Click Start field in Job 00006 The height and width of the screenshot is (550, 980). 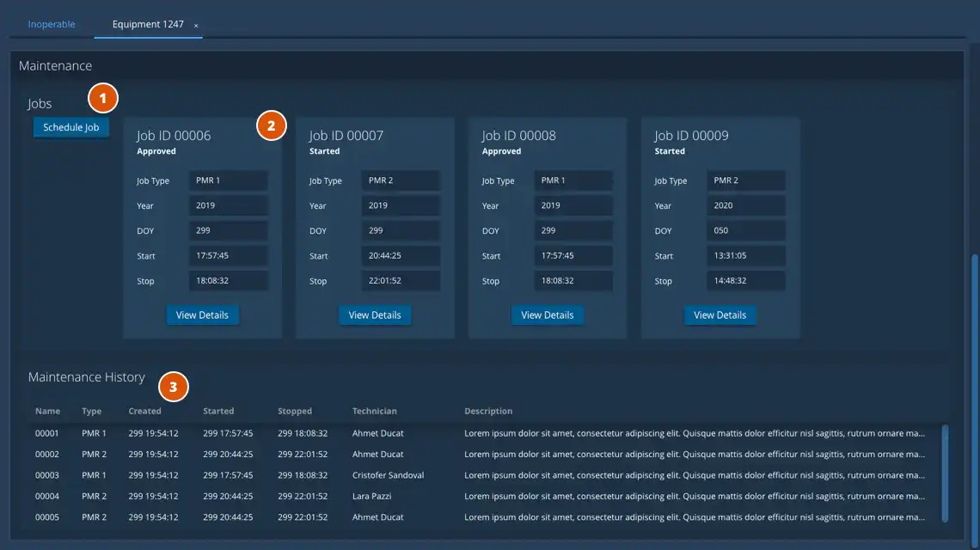[228, 255]
